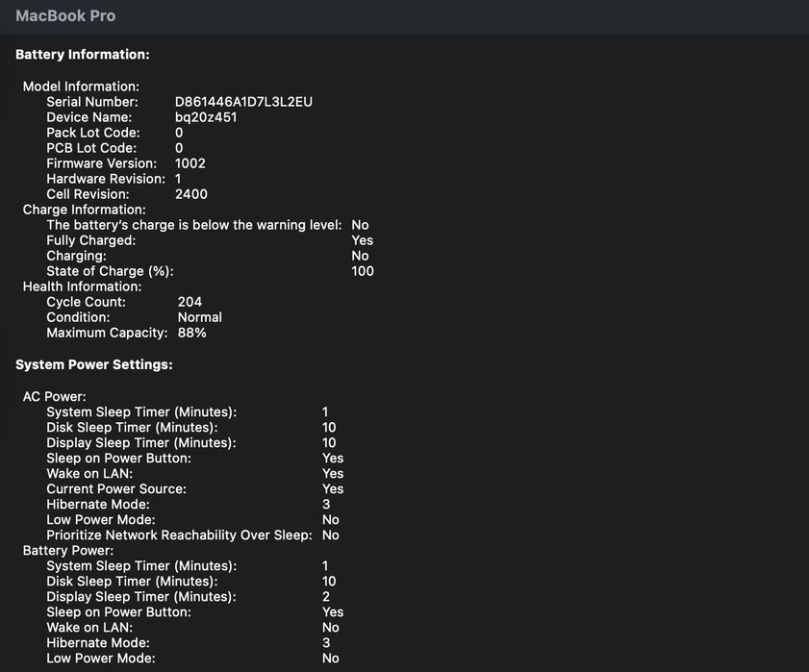The width and height of the screenshot is (809, 672).
Task: Click firmware version value 1002
Action: pyautogui.click(x=190, y=163)
